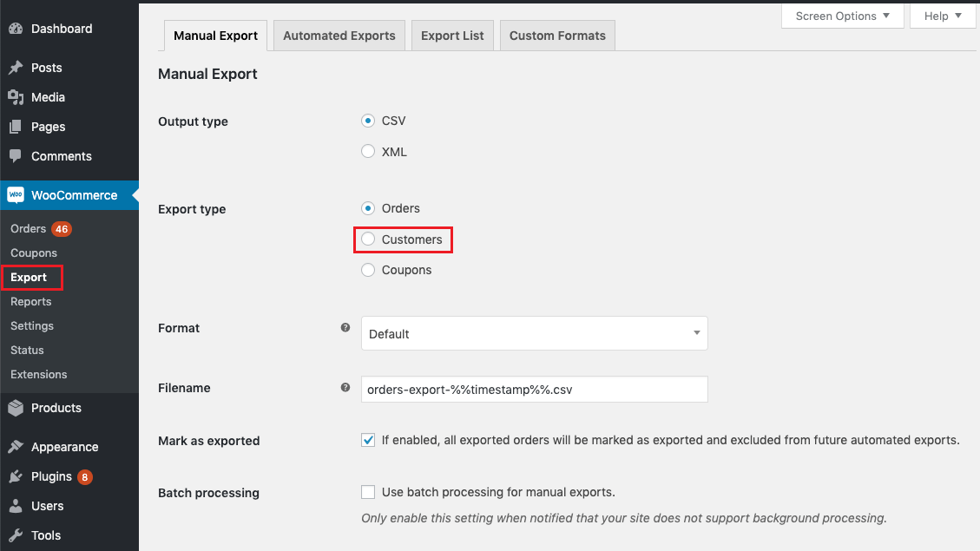
Task: Click the Users person icon
Action: (16, 506)
